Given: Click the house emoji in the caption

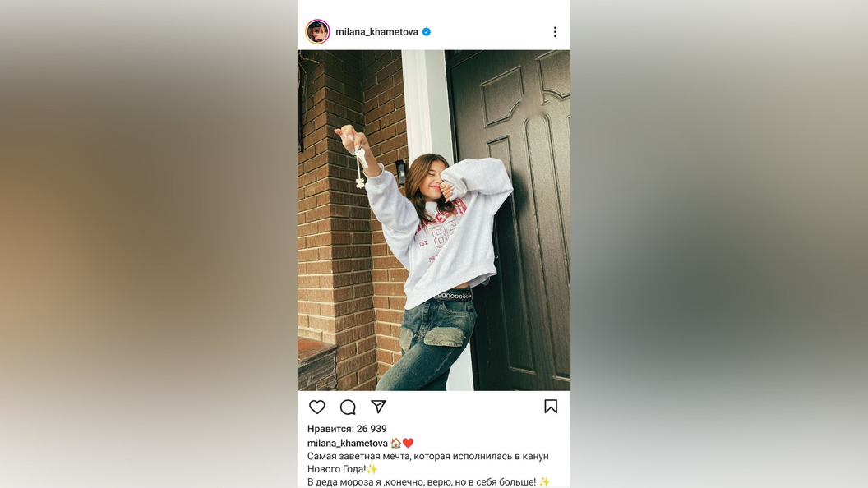Looking at the screenshot, I should coord(396,443).
